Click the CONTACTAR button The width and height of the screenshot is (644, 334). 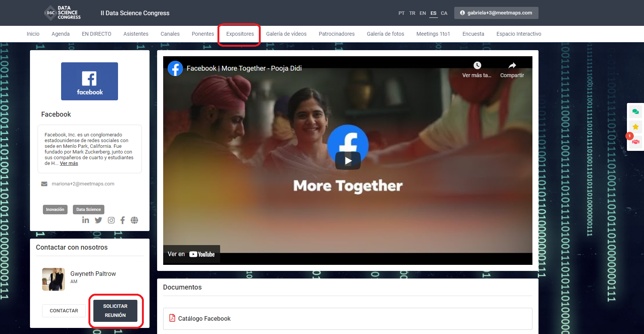point(64,310)
